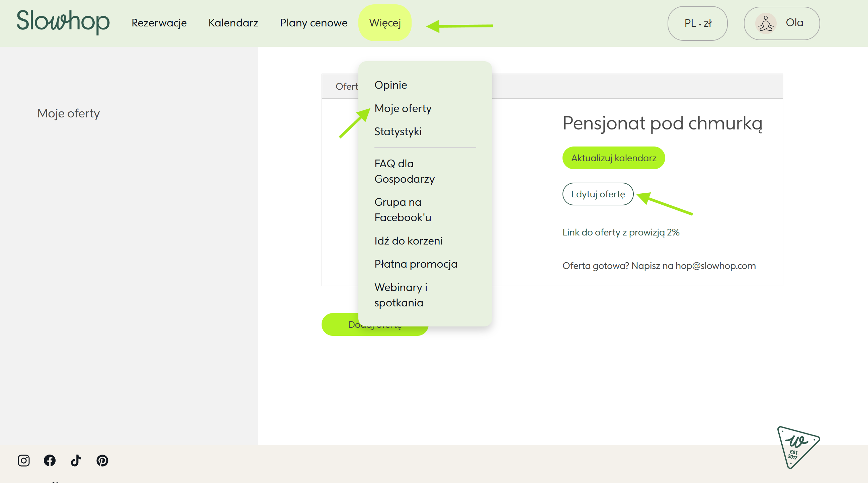Open Płatna promocja menu item

(x=416, y=264)
